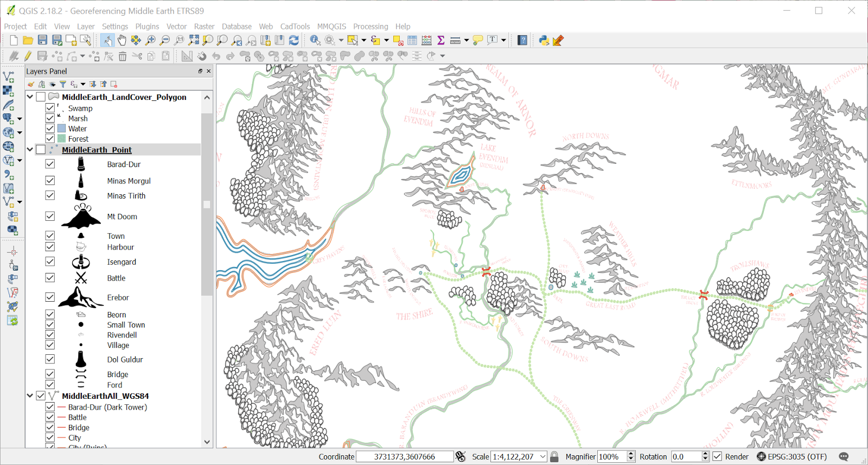The height and width of the screenshot is (465, 868).
Task: Open the Python console
Action: point(544,40)
